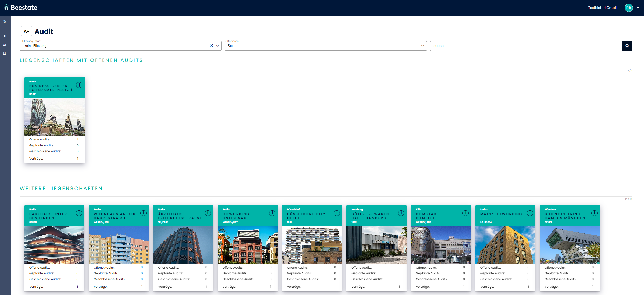Open the Düsseldorf City Office card title
Viewport: 644px width, 295px height.
pyautogui.click(x=306, y=216)
